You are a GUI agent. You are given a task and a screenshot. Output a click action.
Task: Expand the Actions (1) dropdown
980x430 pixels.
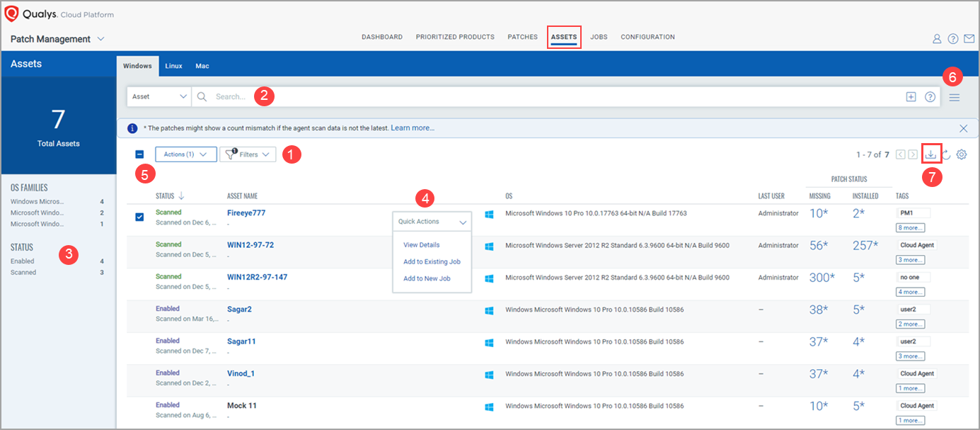pos(186,154)
